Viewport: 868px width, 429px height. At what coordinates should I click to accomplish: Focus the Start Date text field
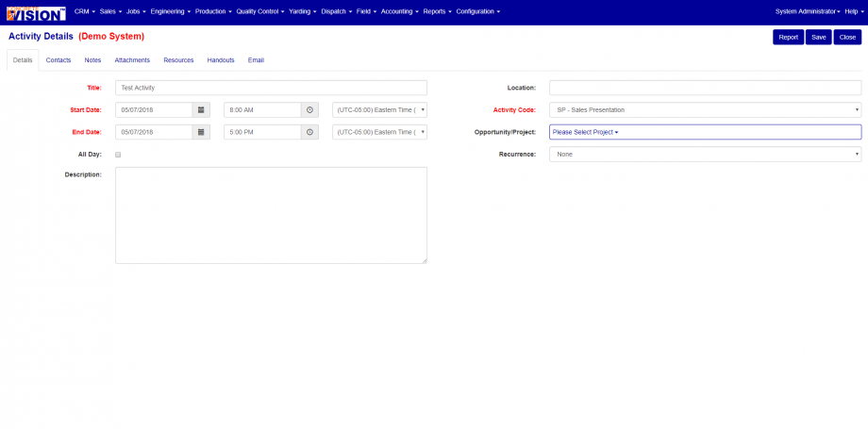154,109
